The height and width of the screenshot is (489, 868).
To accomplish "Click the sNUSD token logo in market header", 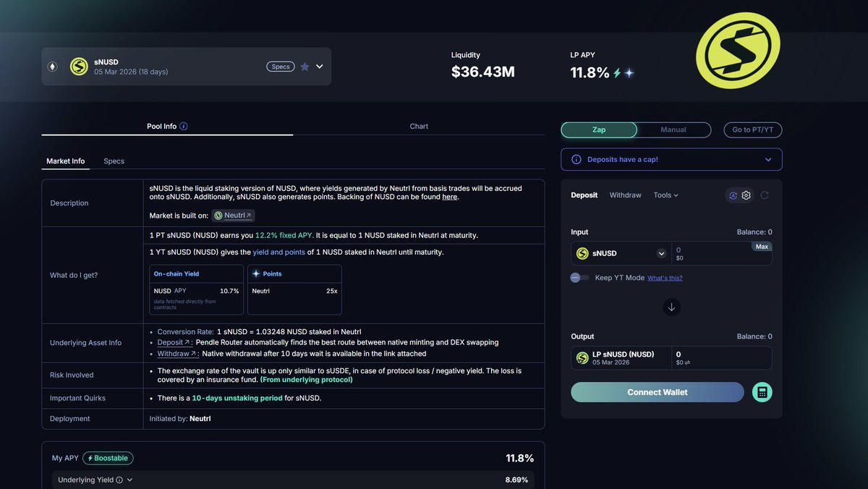I will [x=79, y=67].
